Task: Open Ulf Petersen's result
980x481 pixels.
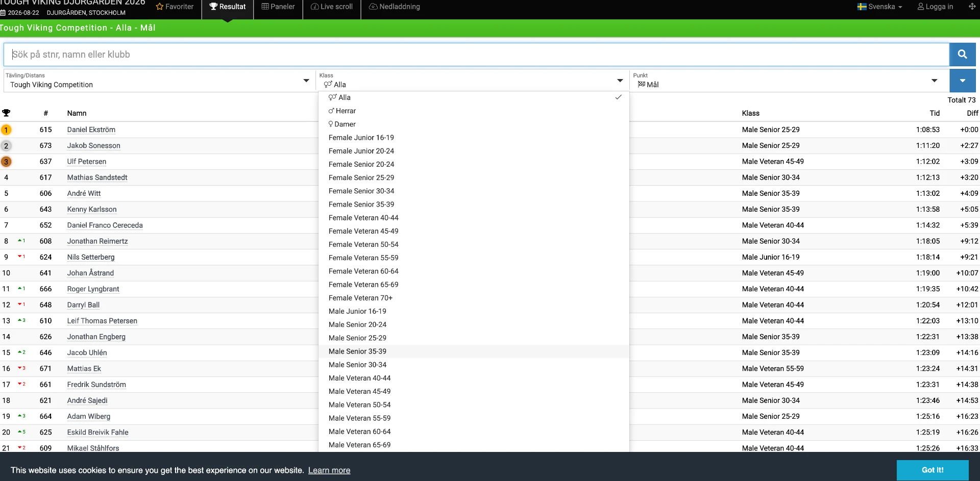Action: [87, 162]
